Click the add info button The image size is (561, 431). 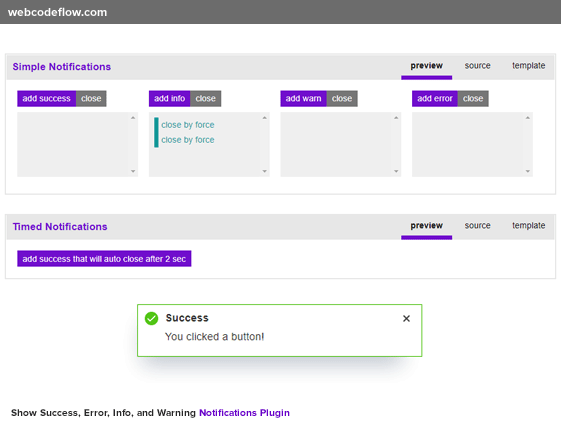(x=170, y=98)
